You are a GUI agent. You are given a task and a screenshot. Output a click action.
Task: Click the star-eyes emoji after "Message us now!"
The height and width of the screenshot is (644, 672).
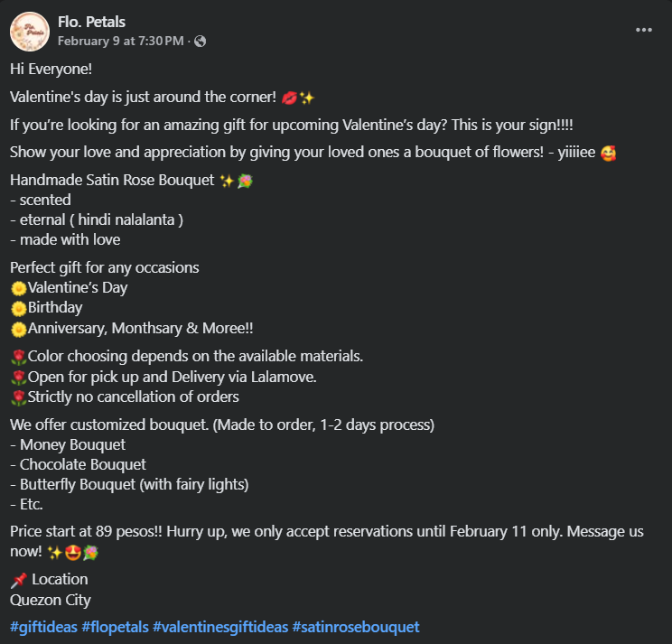(72, 551)
